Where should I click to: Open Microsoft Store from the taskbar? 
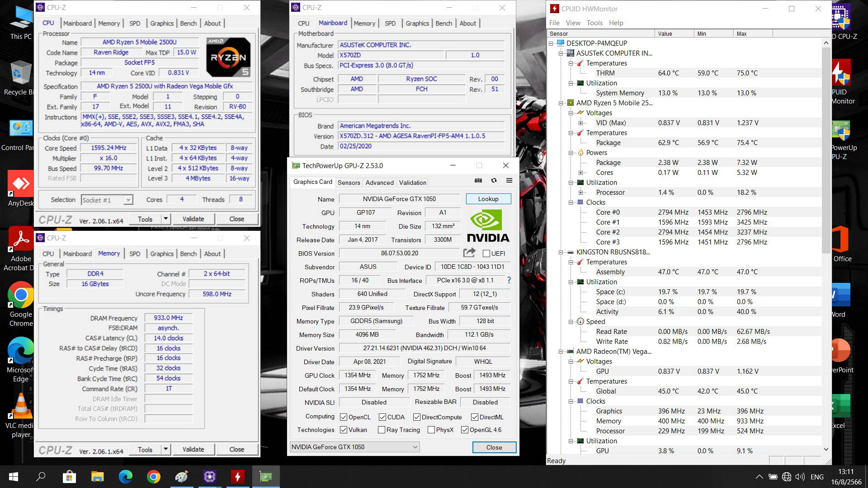coord(69,477)
